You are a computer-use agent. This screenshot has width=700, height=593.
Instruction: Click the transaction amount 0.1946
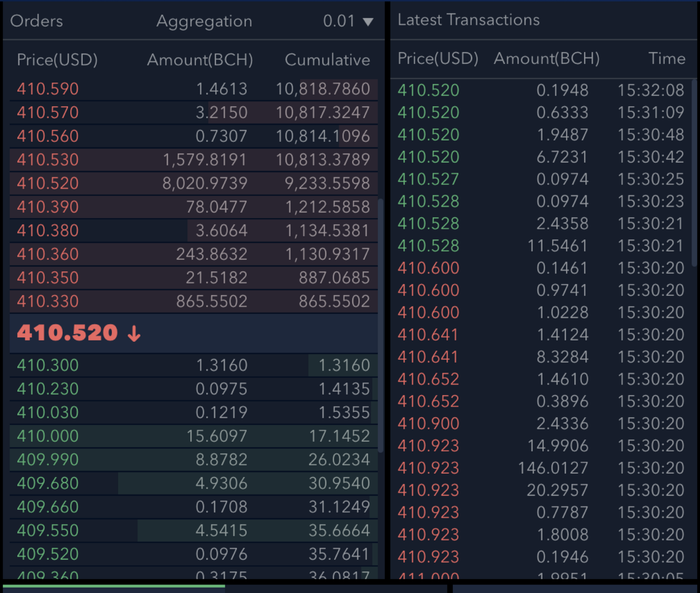563,557
